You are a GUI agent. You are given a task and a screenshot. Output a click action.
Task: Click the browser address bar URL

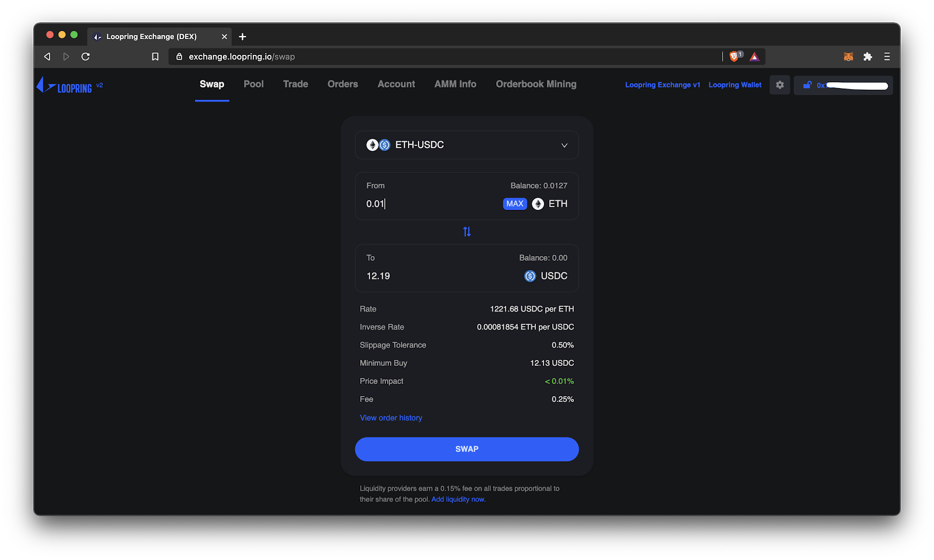pyautogui.click(x=242, y=57)
